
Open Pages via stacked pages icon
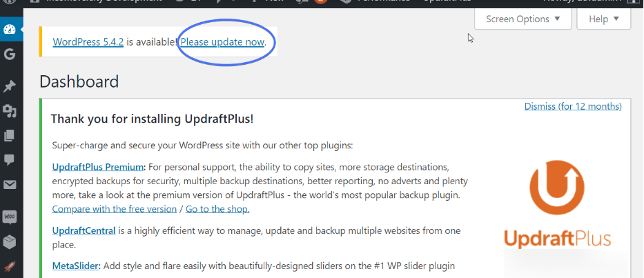tap(9, 135)
